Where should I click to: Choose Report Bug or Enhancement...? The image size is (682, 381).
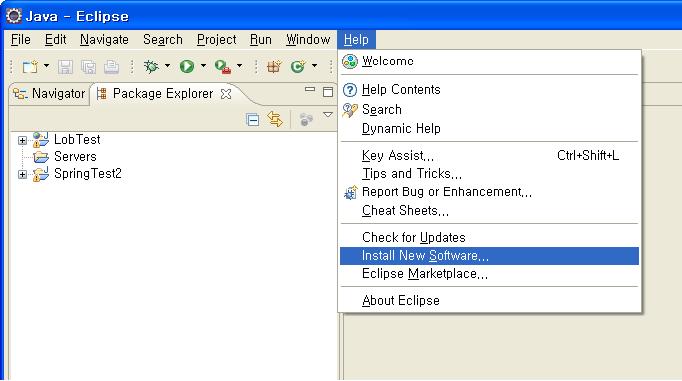click(x=489, y=192)
